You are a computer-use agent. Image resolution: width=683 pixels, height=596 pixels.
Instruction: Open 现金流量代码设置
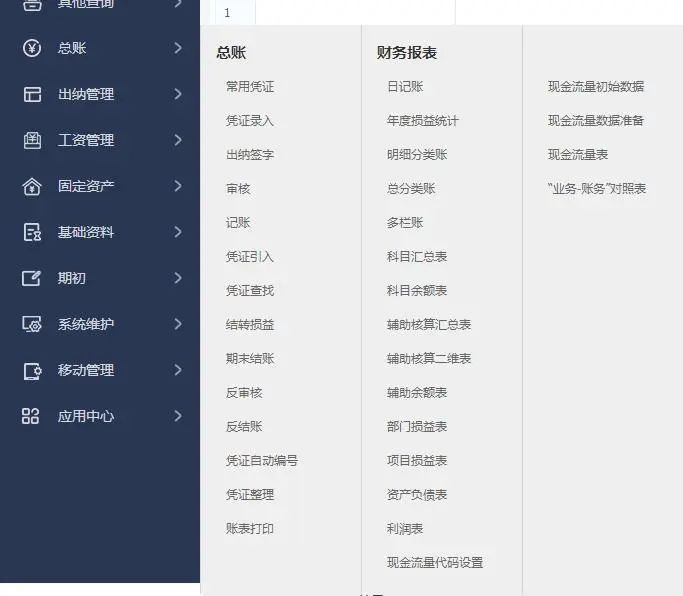tap(435, 562)
